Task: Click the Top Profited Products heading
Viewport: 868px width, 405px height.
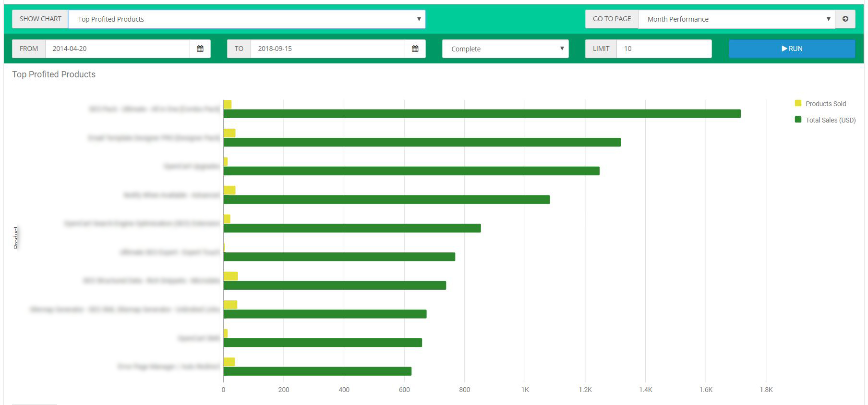Action: pos(54,74)
